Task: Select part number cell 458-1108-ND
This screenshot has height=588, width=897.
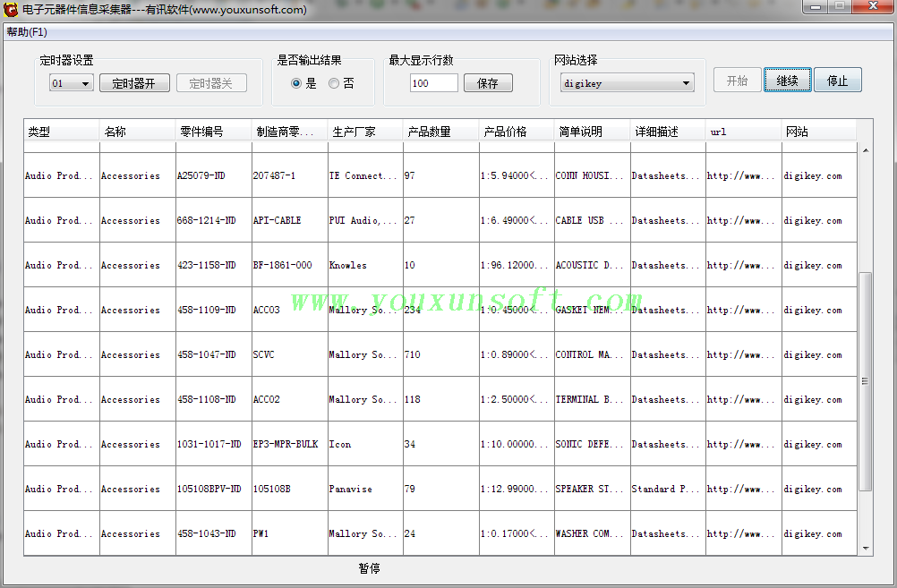Action: [x=213, y=399]
